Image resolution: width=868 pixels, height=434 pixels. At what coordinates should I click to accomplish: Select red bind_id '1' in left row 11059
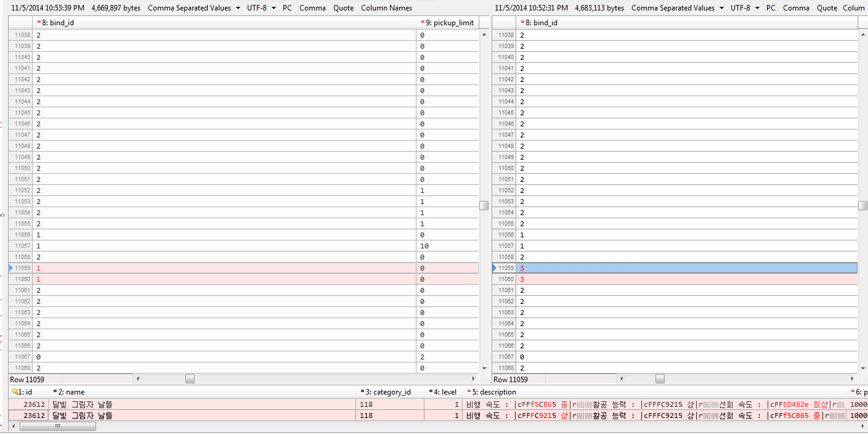pos(38,268)
